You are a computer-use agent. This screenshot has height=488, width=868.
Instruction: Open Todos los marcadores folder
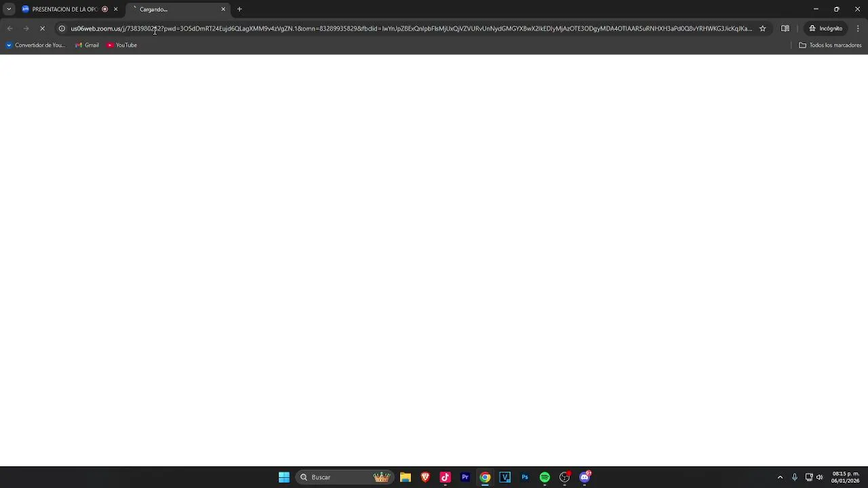click(x=830, y=45)
